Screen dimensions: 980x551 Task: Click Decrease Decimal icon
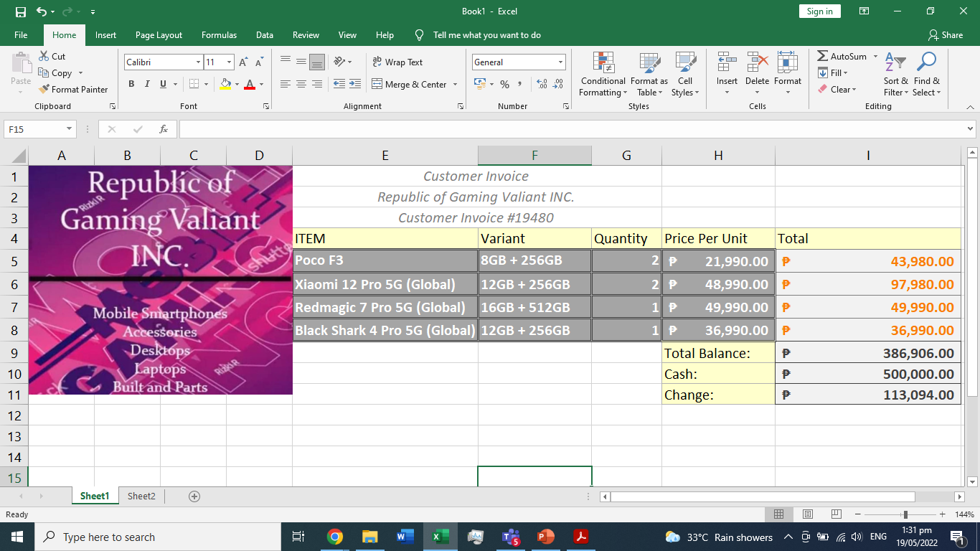pos(558,84)
